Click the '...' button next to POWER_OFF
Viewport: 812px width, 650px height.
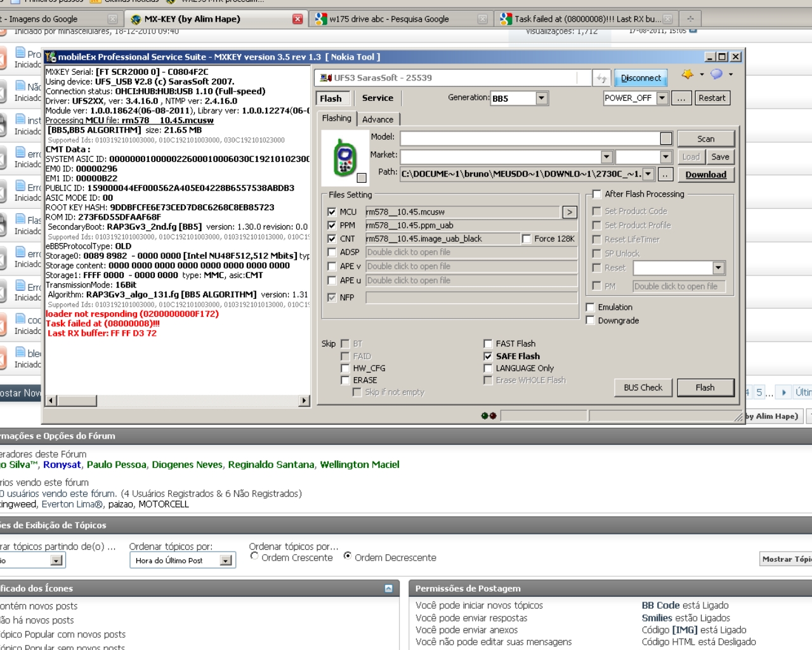681,98
